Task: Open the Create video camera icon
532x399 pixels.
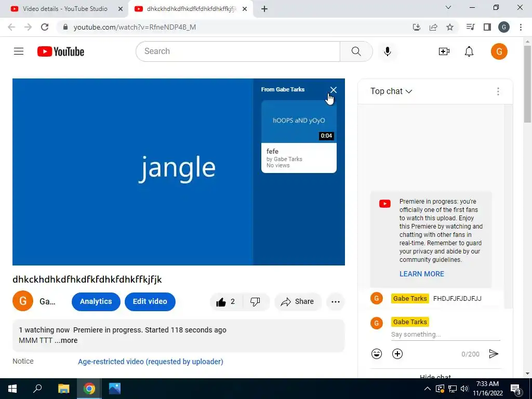Action: [x=444, y=51]
